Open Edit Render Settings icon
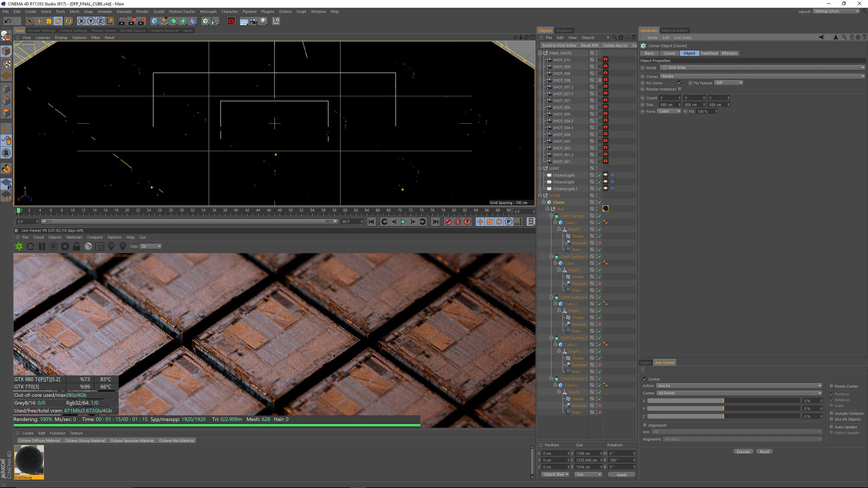 (142, 21)
